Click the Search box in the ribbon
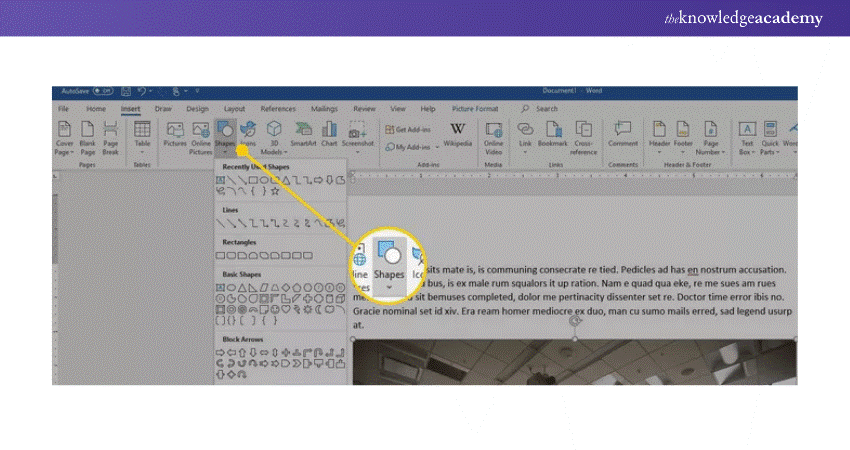Viewport: 850px width, 450px height. 546,108
